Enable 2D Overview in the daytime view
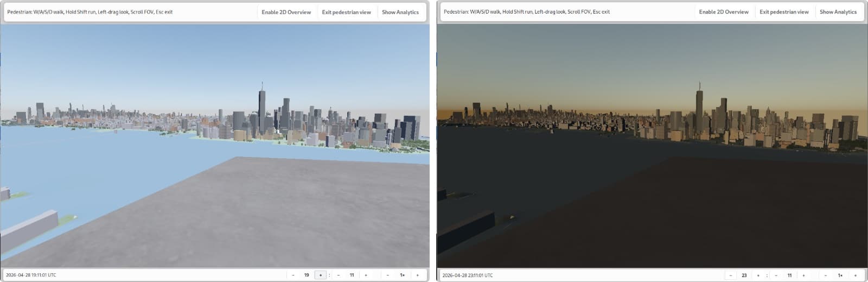Viewport: 868px width, 282px height. 286,12
